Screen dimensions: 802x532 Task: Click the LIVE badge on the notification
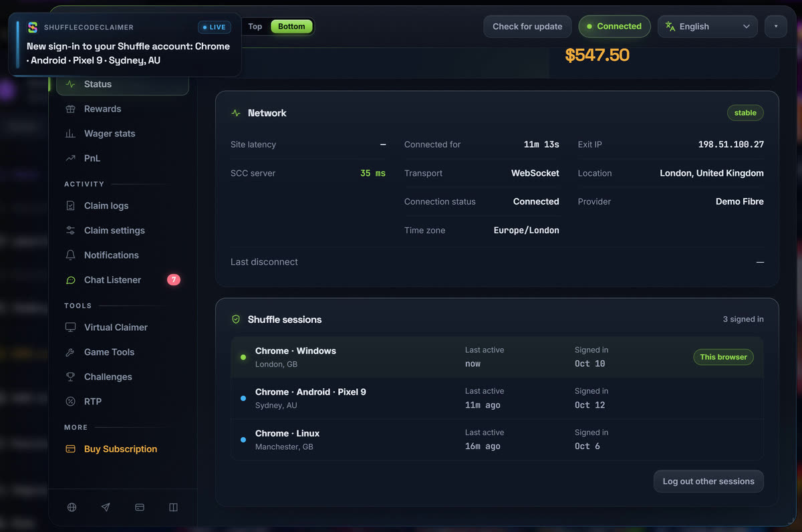tap(215, 27)
